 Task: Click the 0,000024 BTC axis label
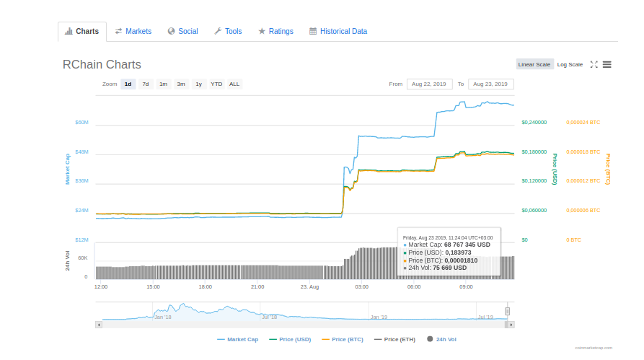(583, 123)
